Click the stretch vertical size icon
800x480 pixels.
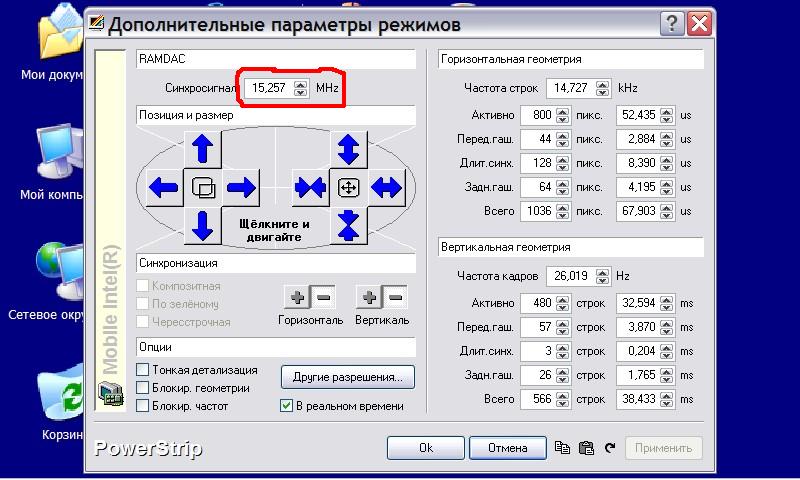(x=348, y=149)
